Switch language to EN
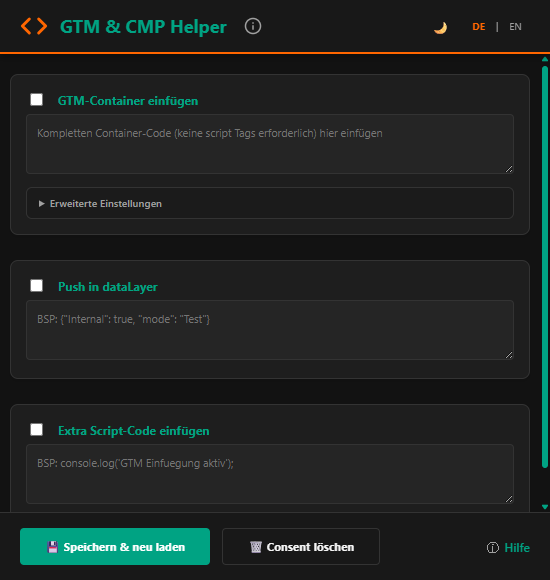Screen dimensions: 550x580 tap(515, 27)
